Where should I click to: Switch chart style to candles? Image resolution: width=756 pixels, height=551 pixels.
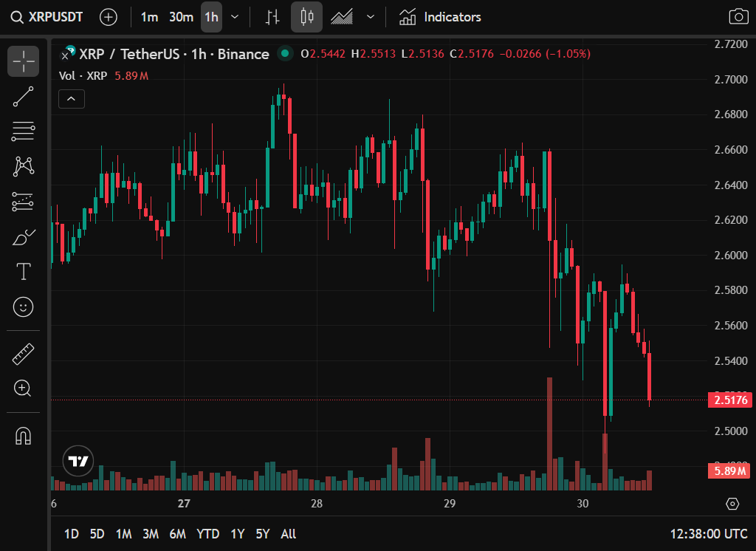tap(306, 17)
